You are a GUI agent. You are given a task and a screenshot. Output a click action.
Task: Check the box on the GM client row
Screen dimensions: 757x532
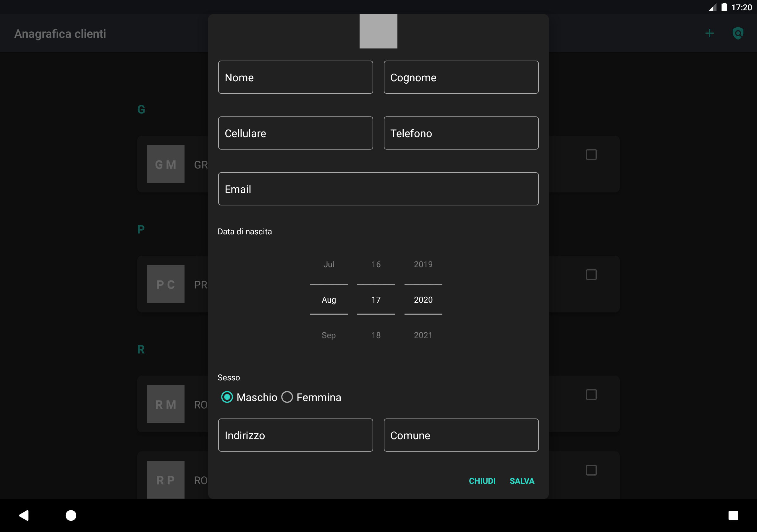click(591, 155)
